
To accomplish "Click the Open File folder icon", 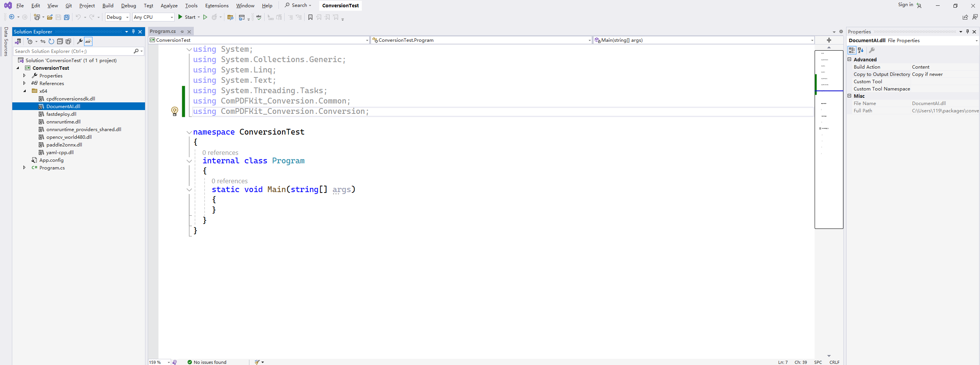I will [x=50, y=17].
